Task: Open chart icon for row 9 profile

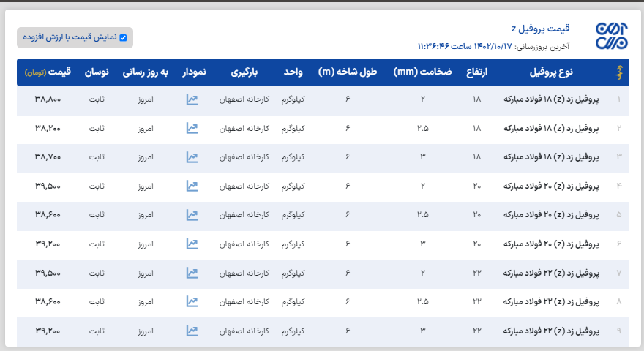Action: [x=192, y=331]
